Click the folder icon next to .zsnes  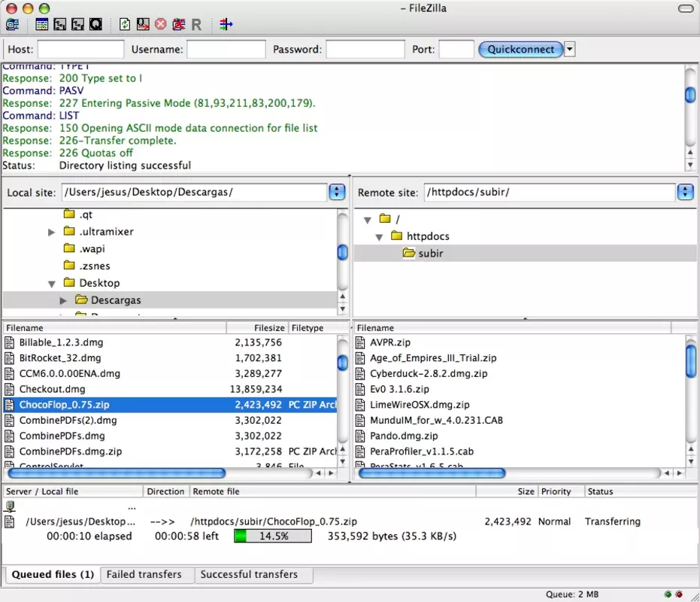coord(69,266)
